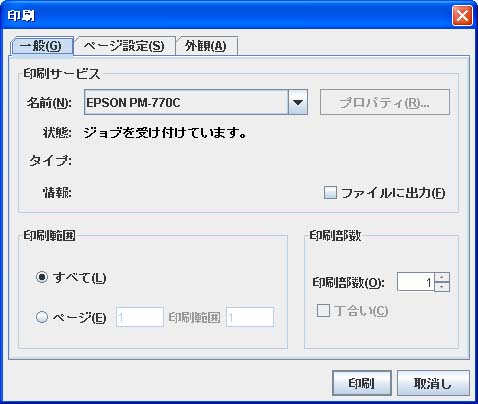Switch to the 外観(A) tab

[206, 46]
